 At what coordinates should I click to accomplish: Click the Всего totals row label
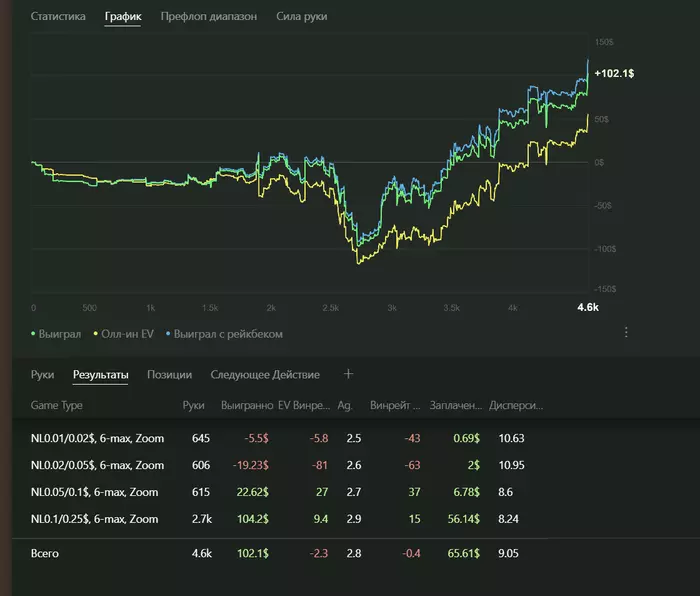coord(45,554)
